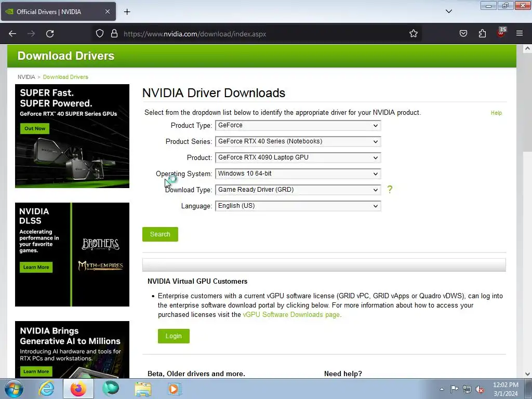The width and height of the screenshot is (532, 399).
Task: Open the Help link
Action: coord(496,113)
